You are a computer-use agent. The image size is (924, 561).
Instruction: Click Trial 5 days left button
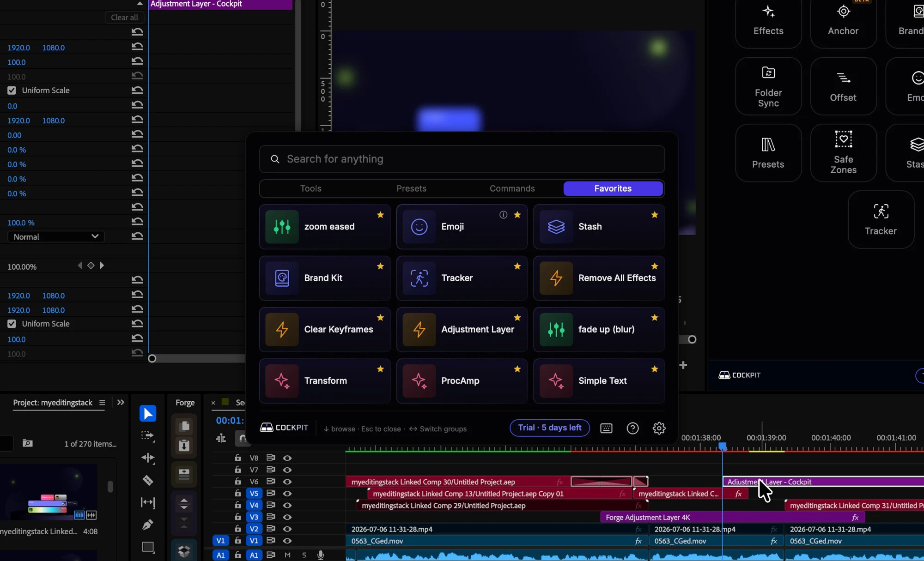(550, 428)
